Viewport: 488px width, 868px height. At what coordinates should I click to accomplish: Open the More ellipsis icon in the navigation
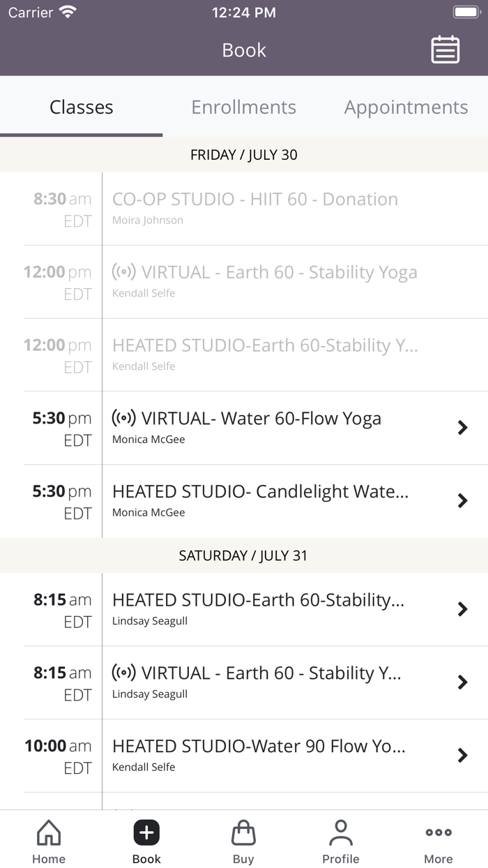tap(438, 832)
